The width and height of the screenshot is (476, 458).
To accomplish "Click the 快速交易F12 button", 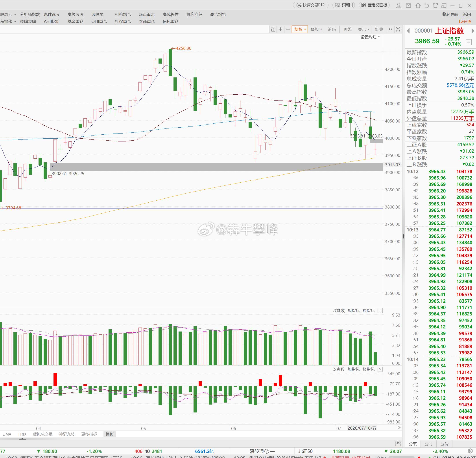I will (311, 5).
